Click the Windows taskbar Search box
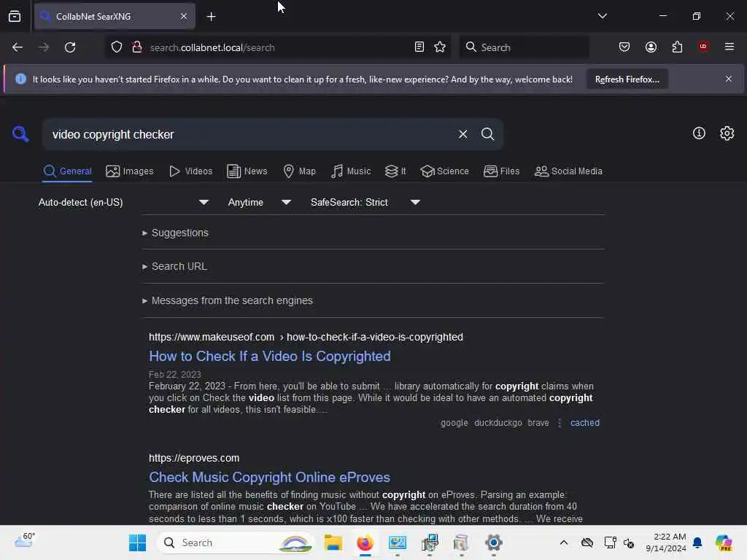 tap(236, 542)
